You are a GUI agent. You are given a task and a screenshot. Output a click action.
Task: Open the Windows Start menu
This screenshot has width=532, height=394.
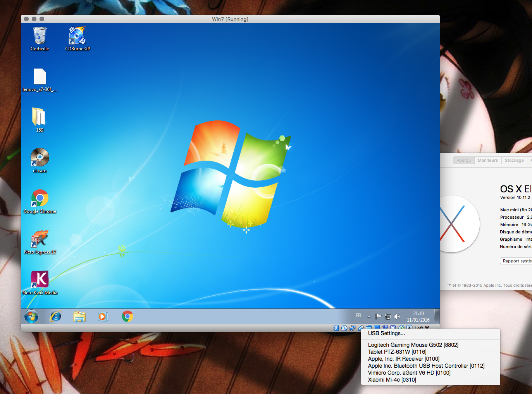pos(31,317)
